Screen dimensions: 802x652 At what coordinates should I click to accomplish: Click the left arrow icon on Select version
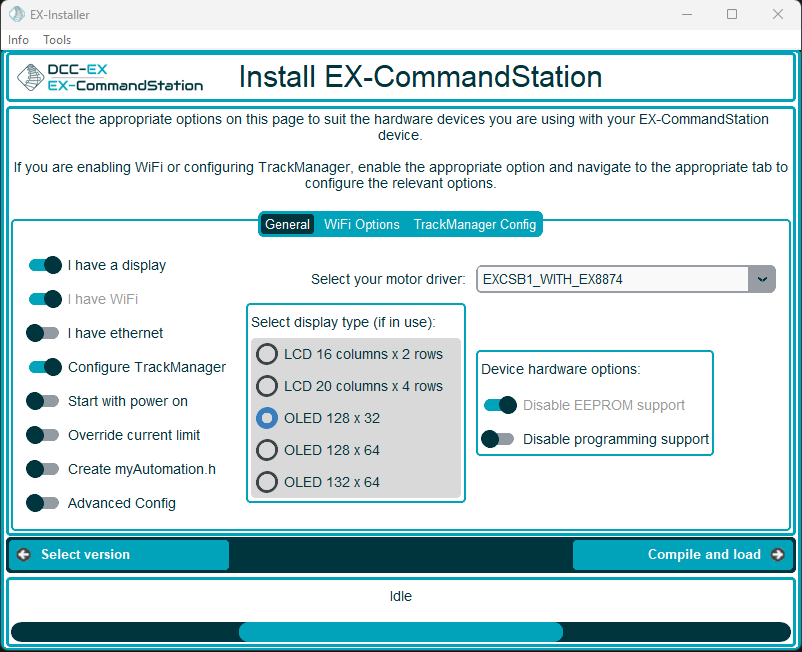coord(24,554)
